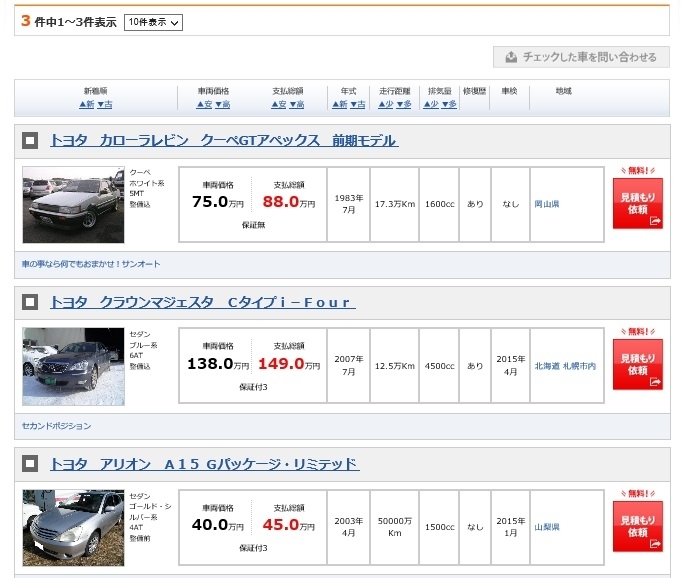
Task: Open dealer link セカンドポジション
Action: pos(56,426)
